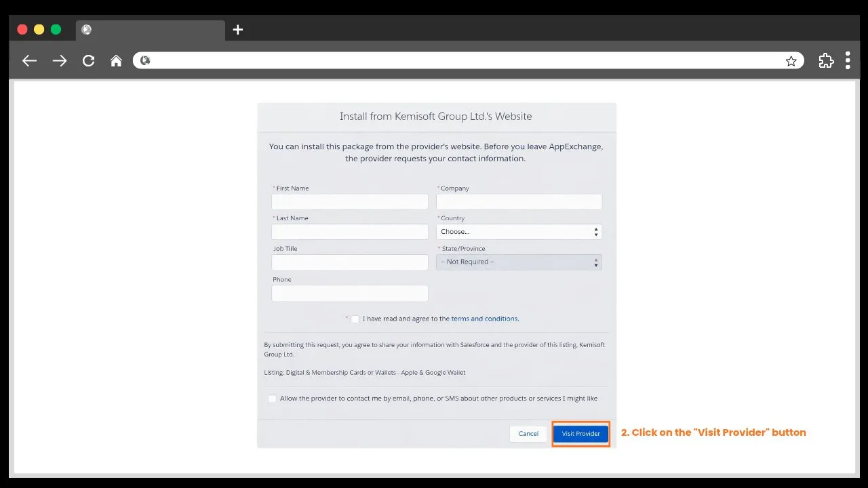This screenshot has height=488, width=868.
Task: Click inside the browser address bar
Action: (x=468, y=60)
